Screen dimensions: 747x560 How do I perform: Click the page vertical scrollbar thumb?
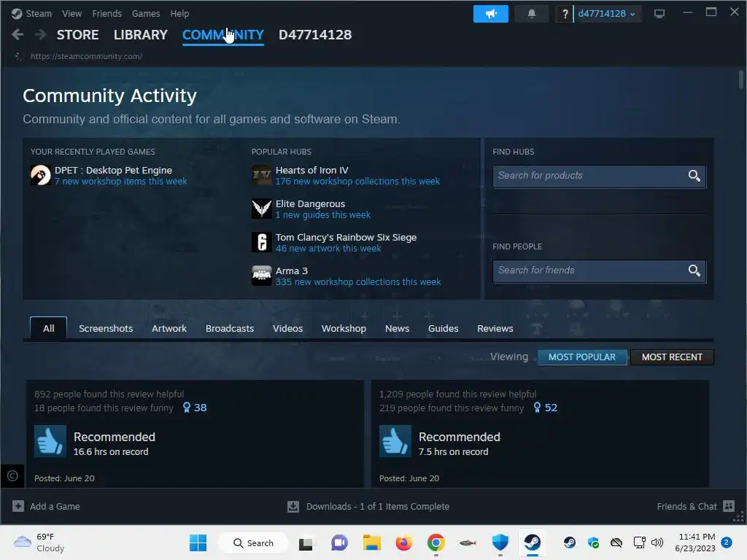pyautogui.click(x=741, y=79)
